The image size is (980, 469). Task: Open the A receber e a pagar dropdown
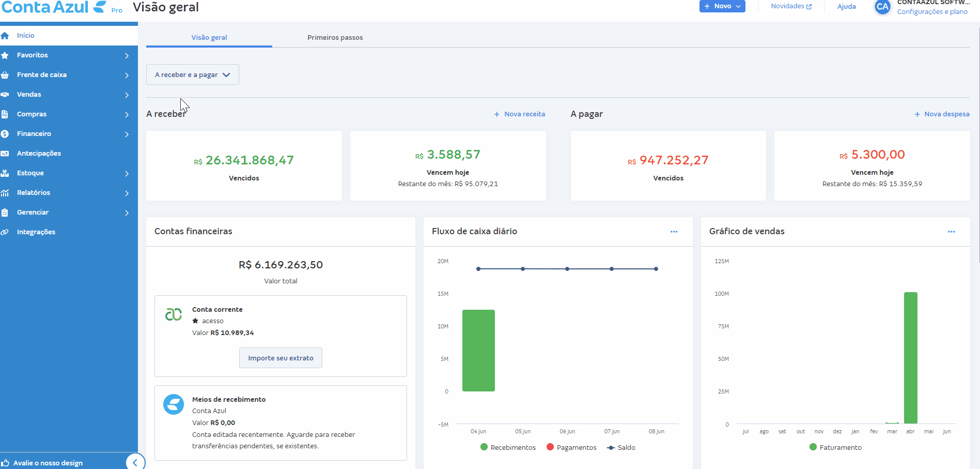point(192,74)
